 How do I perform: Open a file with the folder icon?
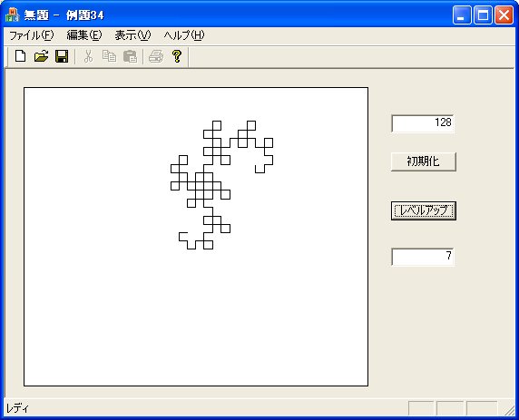42,56
